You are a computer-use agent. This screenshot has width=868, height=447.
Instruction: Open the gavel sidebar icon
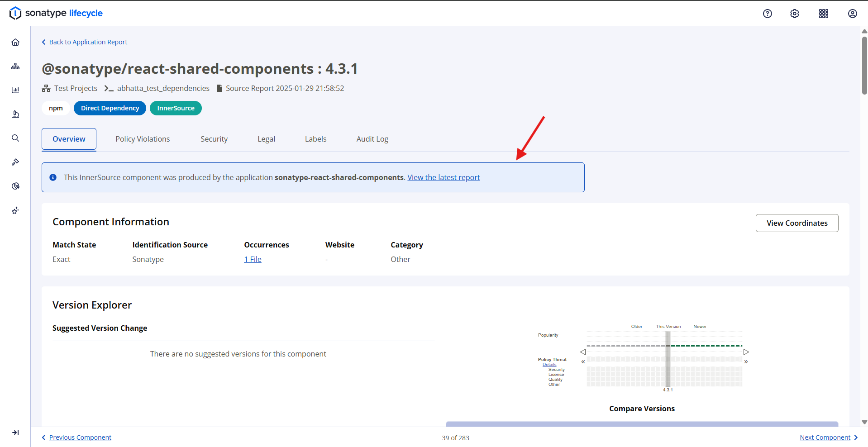click(x=15, y=162)
